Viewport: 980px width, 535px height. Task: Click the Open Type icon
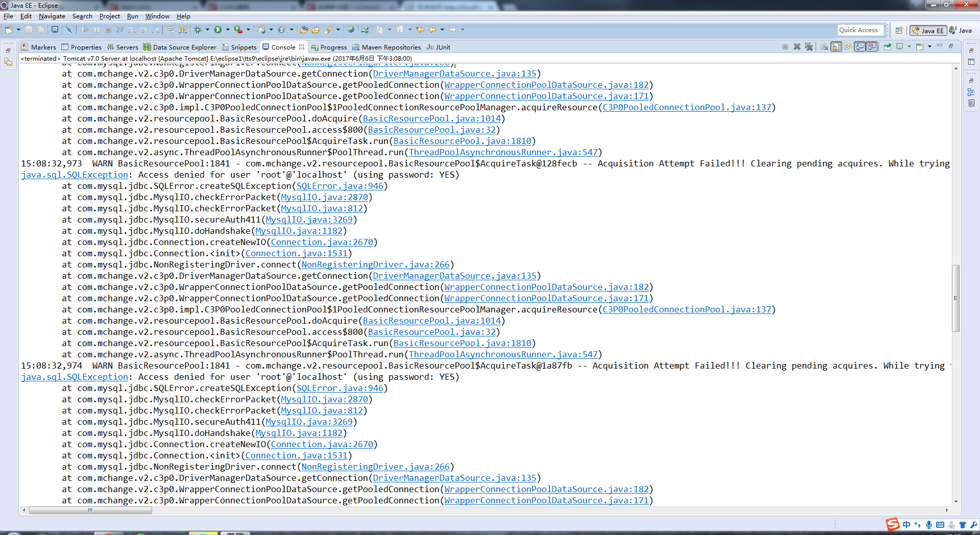pyautogui.click(x=304, y=30)
